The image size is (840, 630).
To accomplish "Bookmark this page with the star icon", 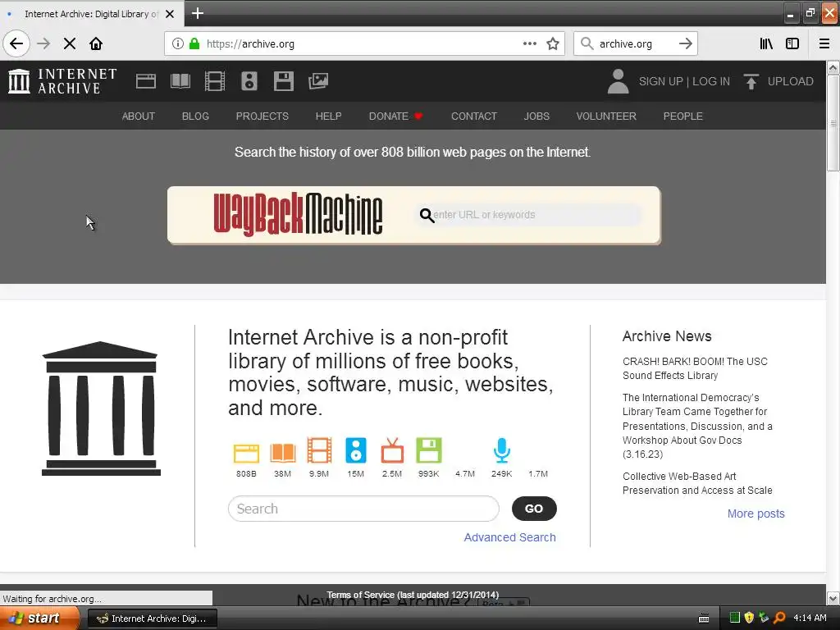I will [553, 43].
